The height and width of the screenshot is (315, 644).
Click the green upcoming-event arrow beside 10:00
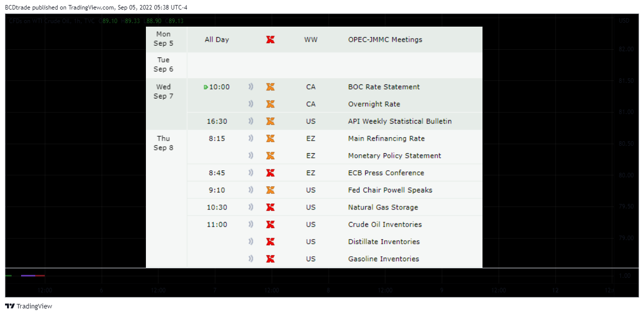(206, 87)
